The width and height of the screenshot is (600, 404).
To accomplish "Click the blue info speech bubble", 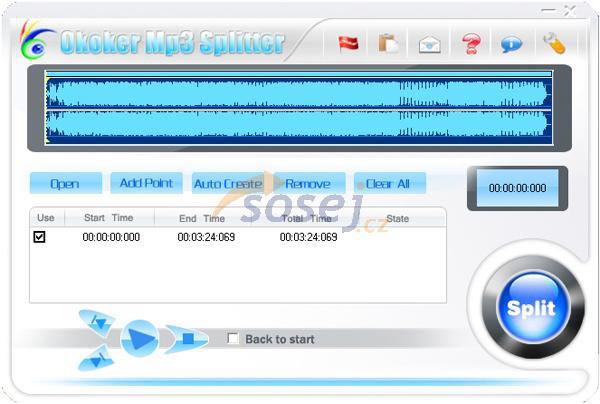I will point(511,44).
